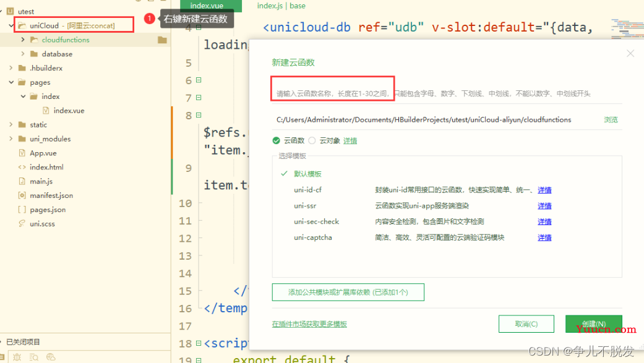Viewport: 644px width, 363px height.
Task: Open 详情 link for uni-id-cf
Action: click(544, 190)
